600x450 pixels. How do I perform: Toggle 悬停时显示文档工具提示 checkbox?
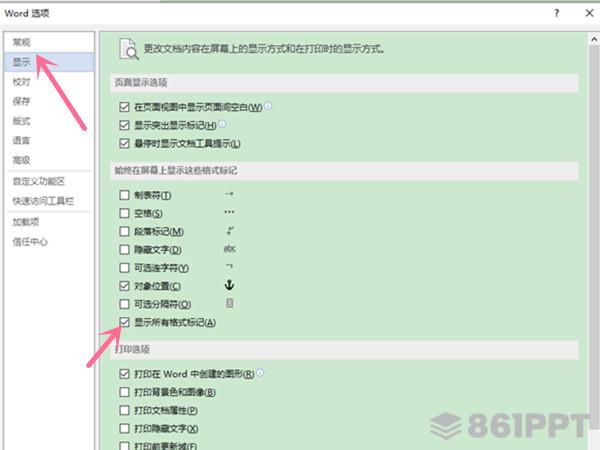click(124, 143)
